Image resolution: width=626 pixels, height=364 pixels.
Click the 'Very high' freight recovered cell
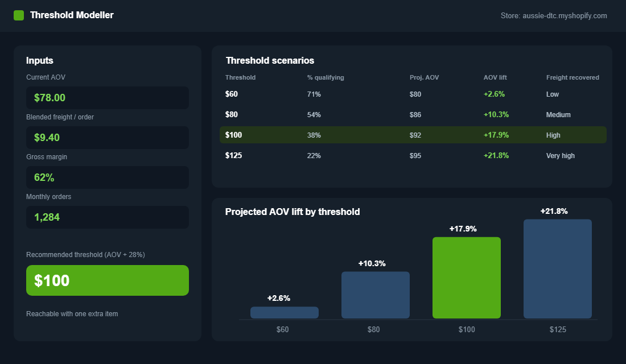561,156
